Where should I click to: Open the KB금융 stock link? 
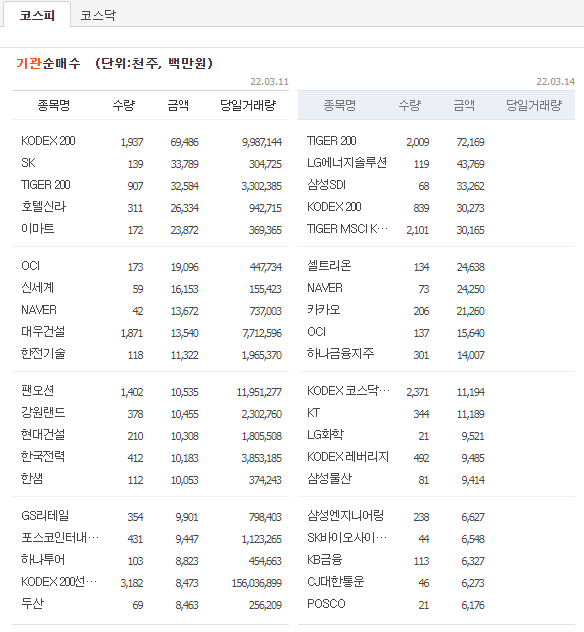pos(324,560)
